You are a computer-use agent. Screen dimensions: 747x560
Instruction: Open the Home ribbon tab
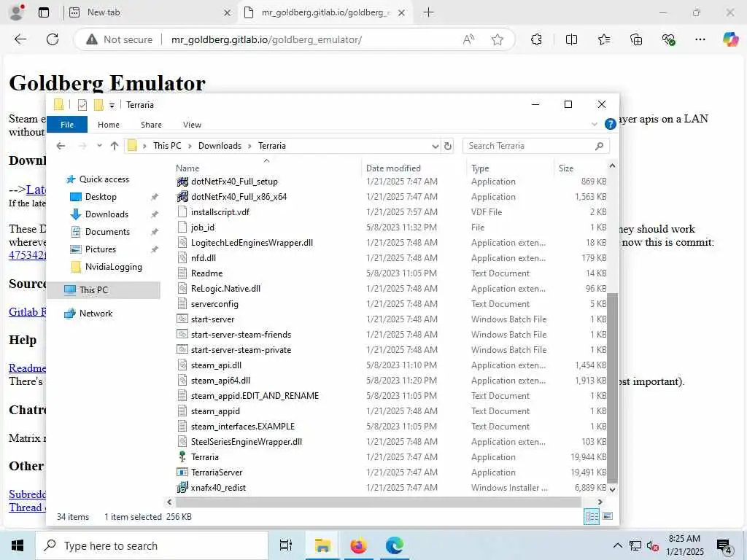pos(109,125)
